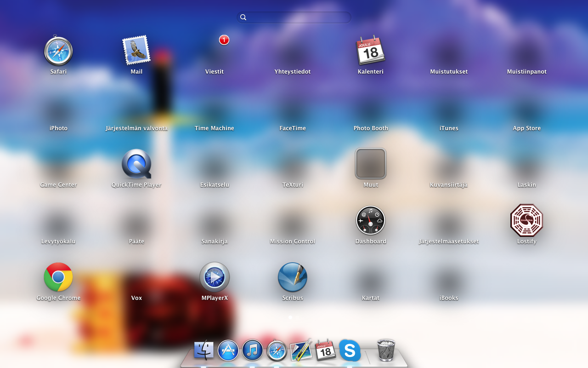This screenshot has width=588, height=368.
Task: Click the Järjestelmäasetukset label
Action: [x=449, y=241]
